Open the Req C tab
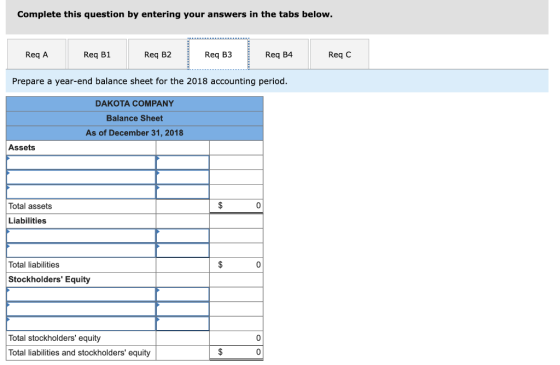Viewport: 560px width, 365px height. click(x=340, y=54)
